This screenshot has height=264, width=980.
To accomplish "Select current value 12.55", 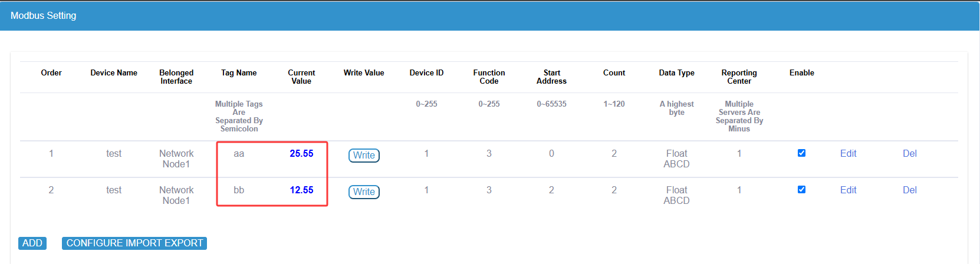I will click(301, 190).
